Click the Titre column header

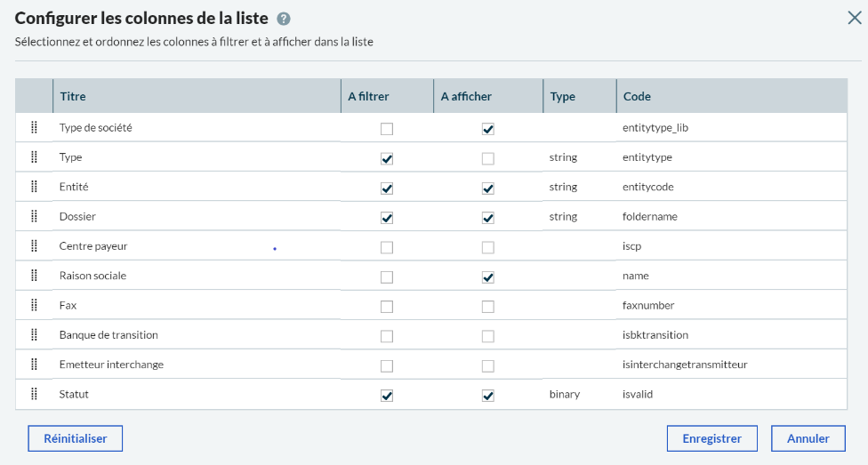(73, 96)
